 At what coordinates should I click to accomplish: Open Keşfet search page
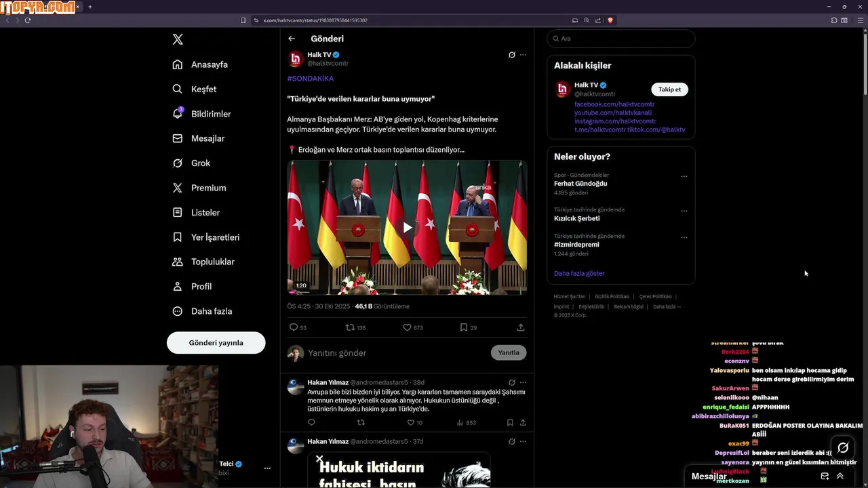pos(195,89)
